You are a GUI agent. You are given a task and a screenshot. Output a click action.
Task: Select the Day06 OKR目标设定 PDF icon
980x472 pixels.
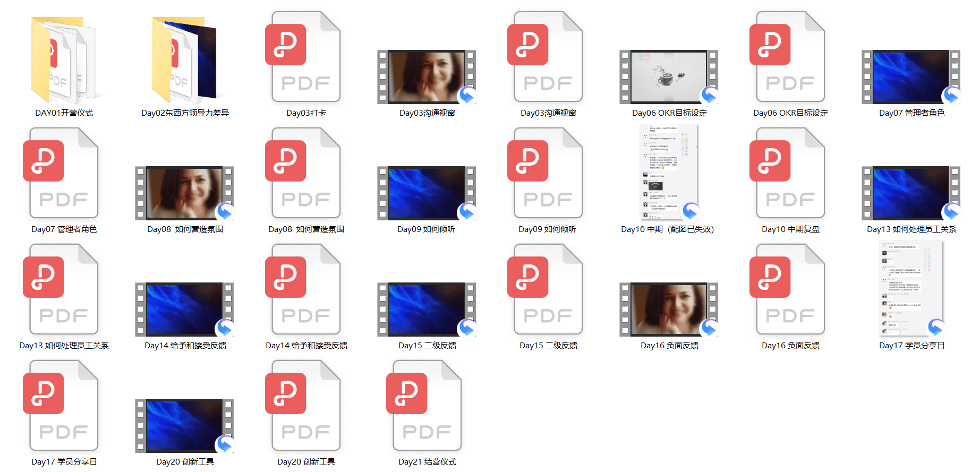790,57
